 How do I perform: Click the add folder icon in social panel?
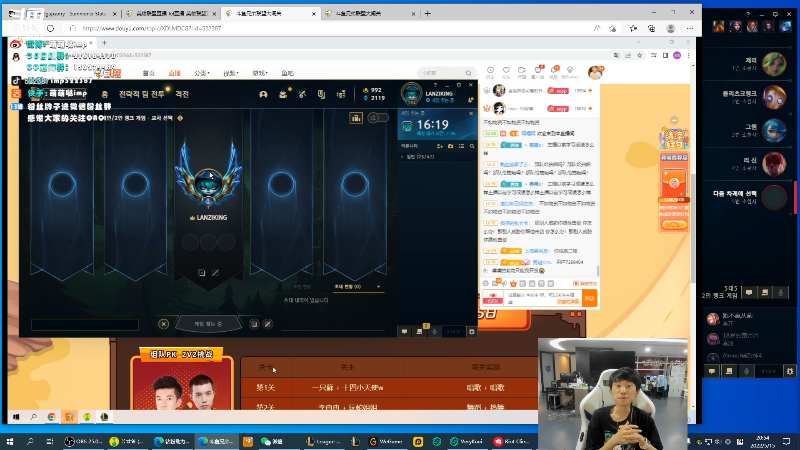click(451, 146)
